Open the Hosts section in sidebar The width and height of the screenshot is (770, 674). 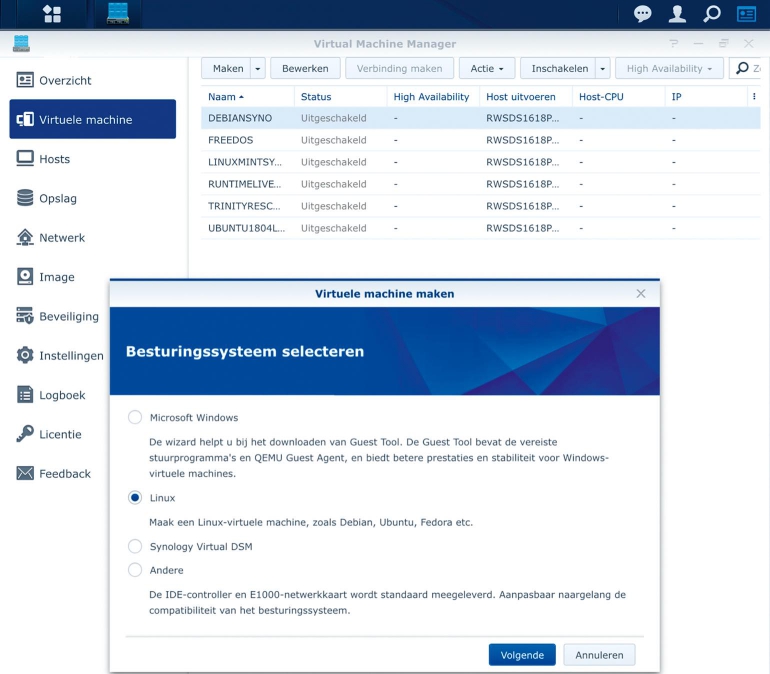click(54, 159)
